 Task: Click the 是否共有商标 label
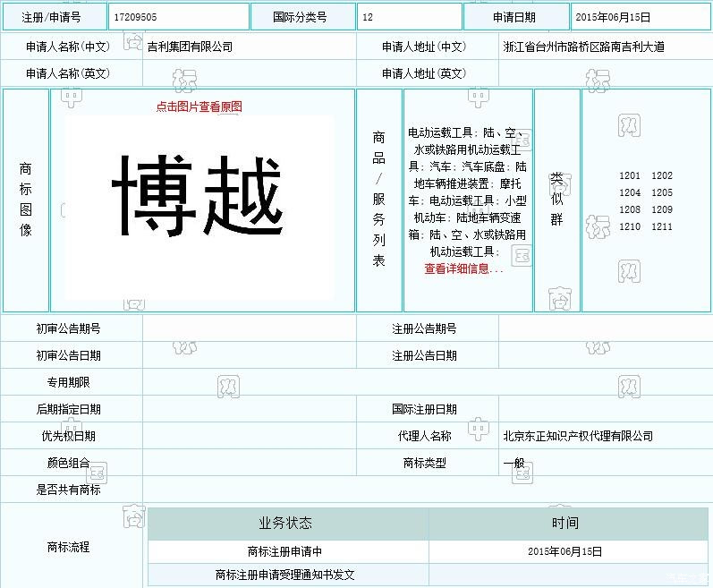point(68,490)
